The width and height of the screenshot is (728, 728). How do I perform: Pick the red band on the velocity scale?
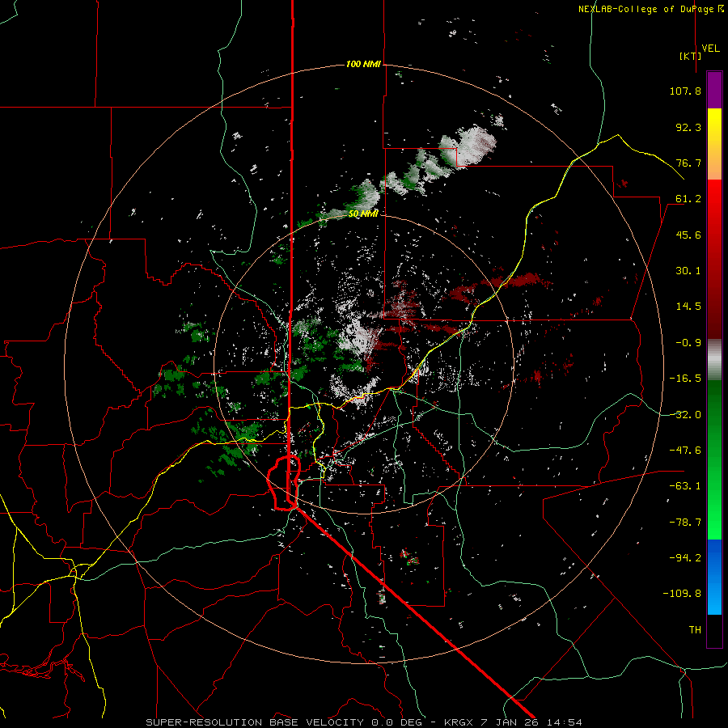pyautogui.click(x=714, y=259)
